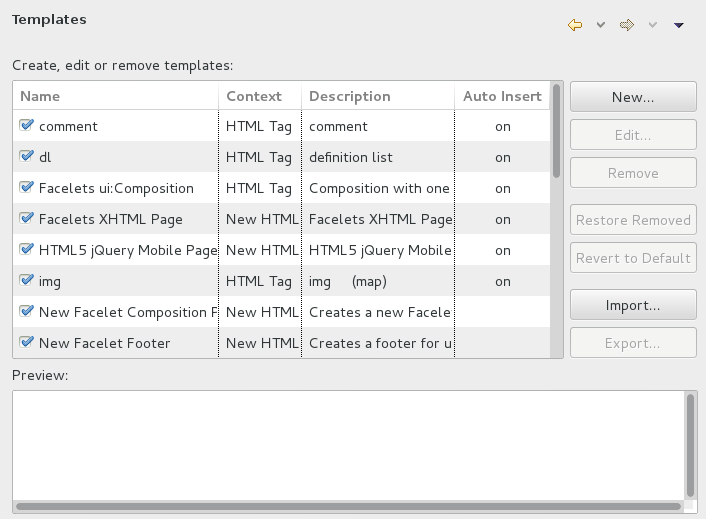
Task: Click the back navigation arrow icon
Action: (574, 25)
